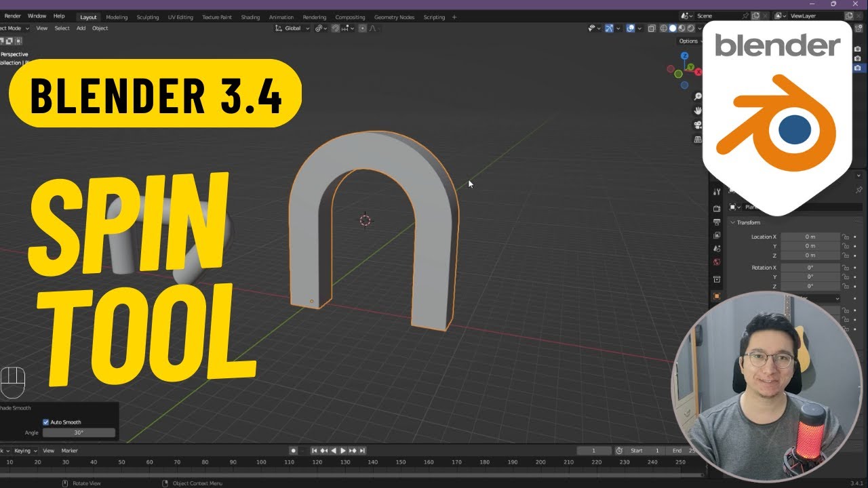The width and height of the screenshot is (868, 488).
Task: Open the Render properties tab icon
Action: point(717,209)
